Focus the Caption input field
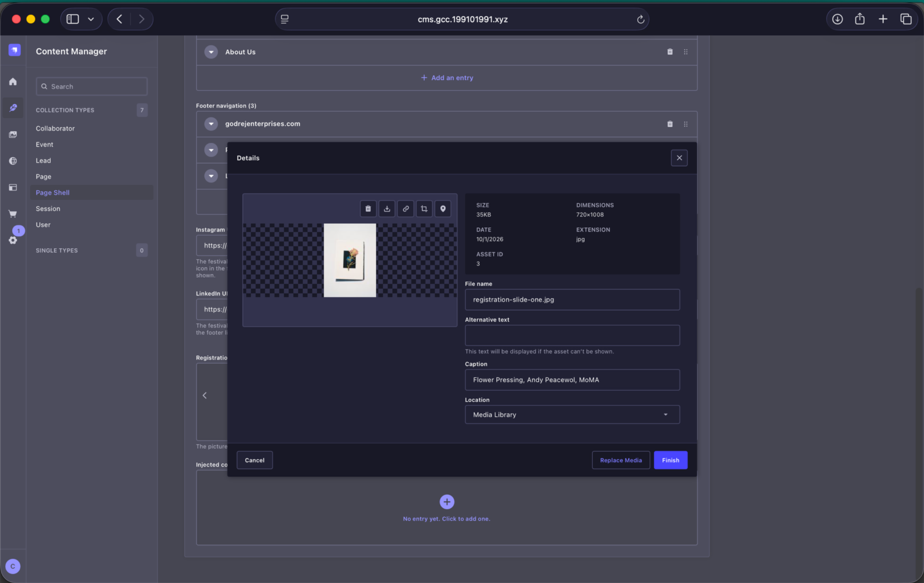The height and width of the screenshot is (583, 924). click(572, 380)
